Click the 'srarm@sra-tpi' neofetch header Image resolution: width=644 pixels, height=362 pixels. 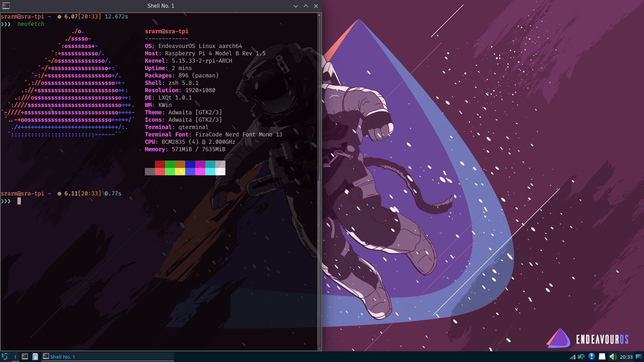167,31
